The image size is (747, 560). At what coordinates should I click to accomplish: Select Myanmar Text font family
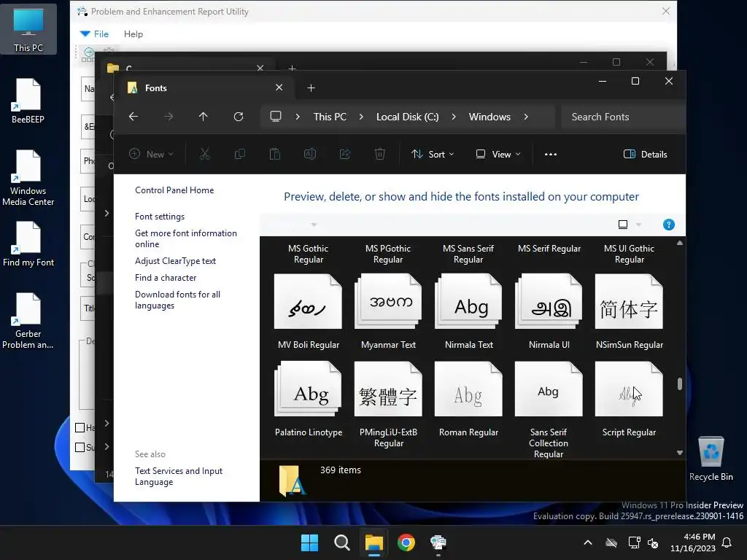[388, 311]
